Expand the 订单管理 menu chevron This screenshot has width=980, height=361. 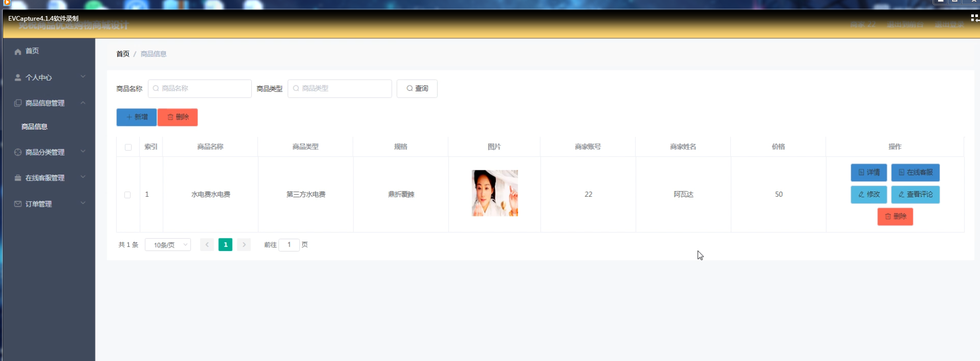point(83,203)
